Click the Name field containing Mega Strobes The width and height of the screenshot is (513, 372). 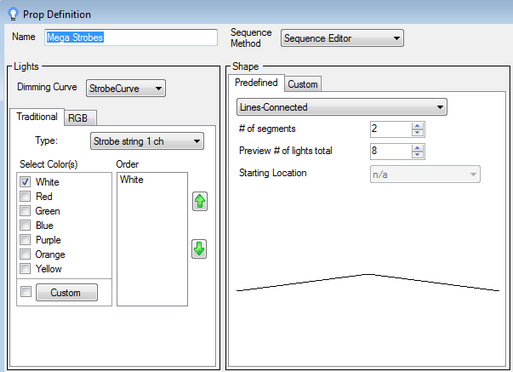pos(131,37)
